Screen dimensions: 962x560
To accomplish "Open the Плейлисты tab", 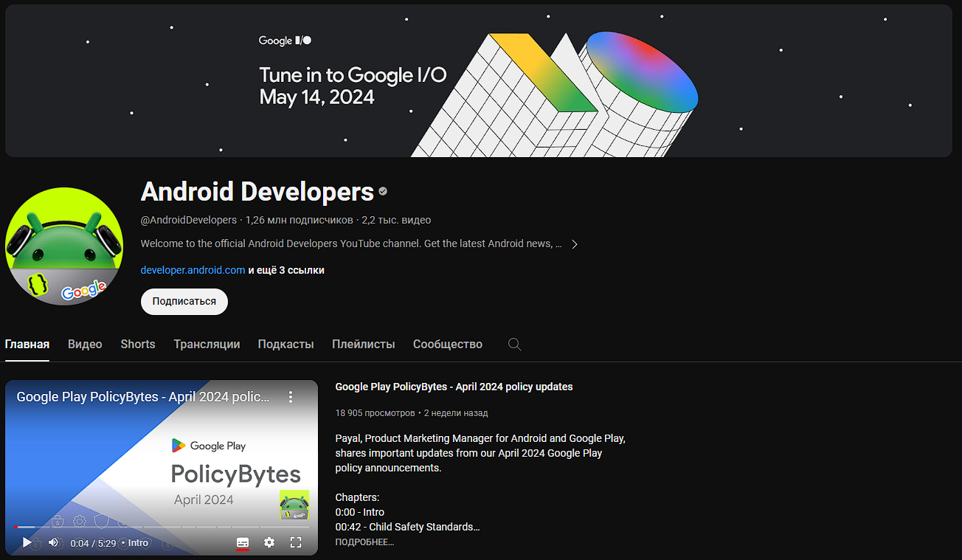I will pos(364,344).
